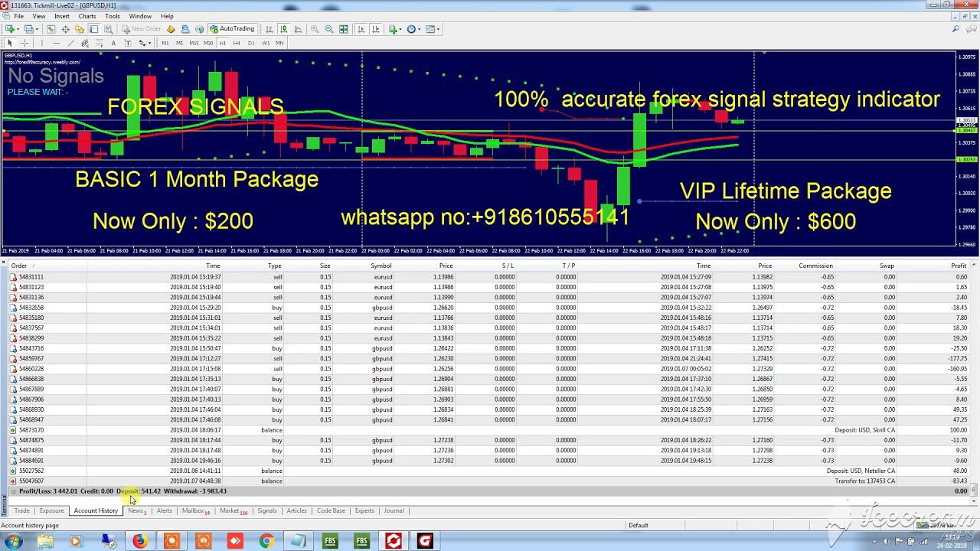Open Windows Start menu
The height and width of the screenshot is (551, 980).
pos(13,541)
